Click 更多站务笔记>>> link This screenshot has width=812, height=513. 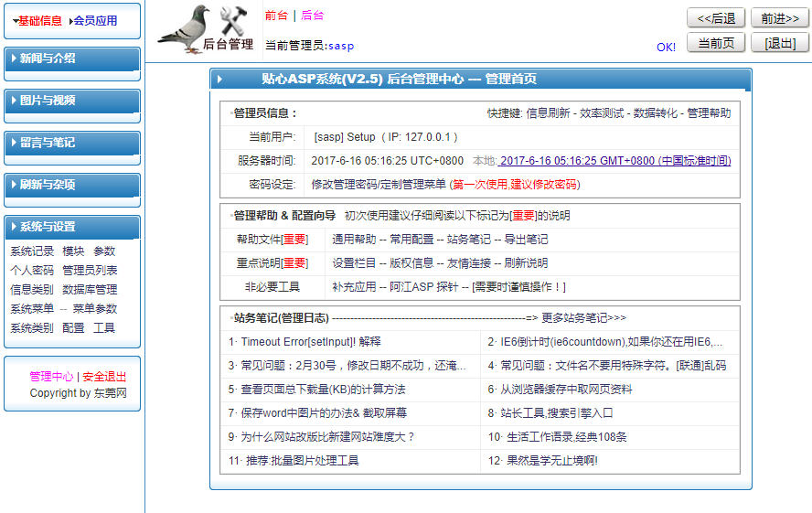[583, 318]
